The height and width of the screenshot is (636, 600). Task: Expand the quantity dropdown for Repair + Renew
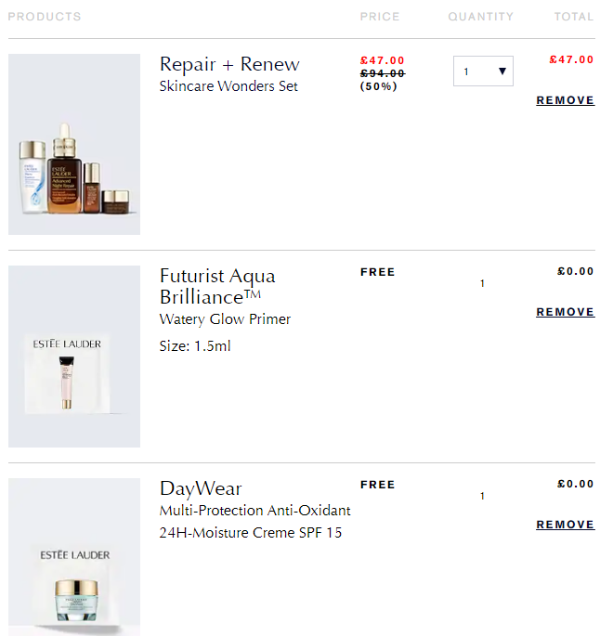[x=483, y=71]
